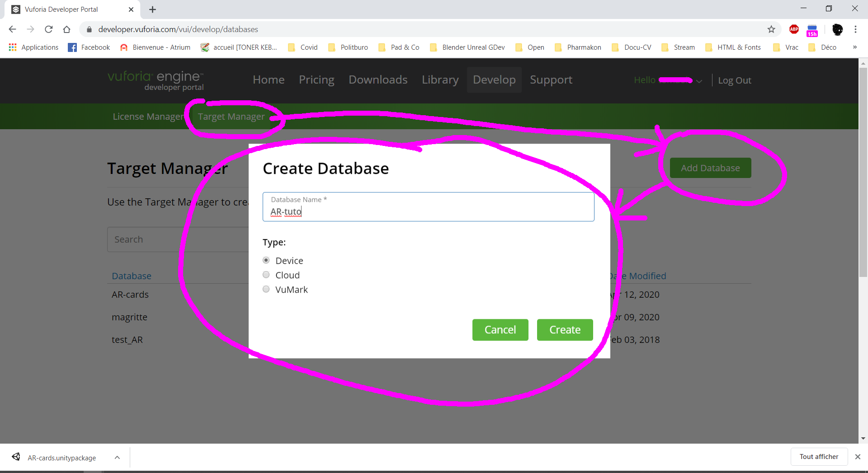This screenshot has width=868, height=473.
Task: Select the Device database type
Action: 266,260
